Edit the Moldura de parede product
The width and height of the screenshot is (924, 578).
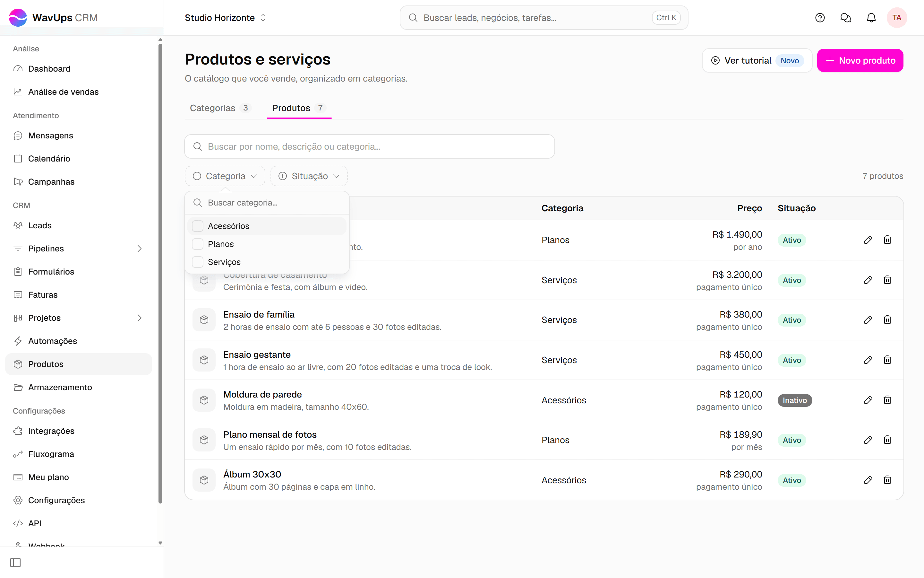point(868,400)
